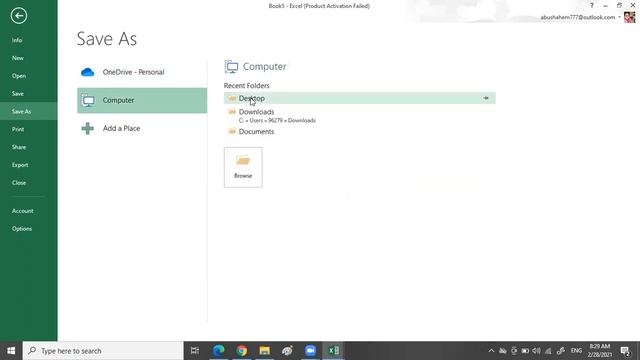Select OneDrive - Personal location
640x360 pixels.
[x=142, y=72]
